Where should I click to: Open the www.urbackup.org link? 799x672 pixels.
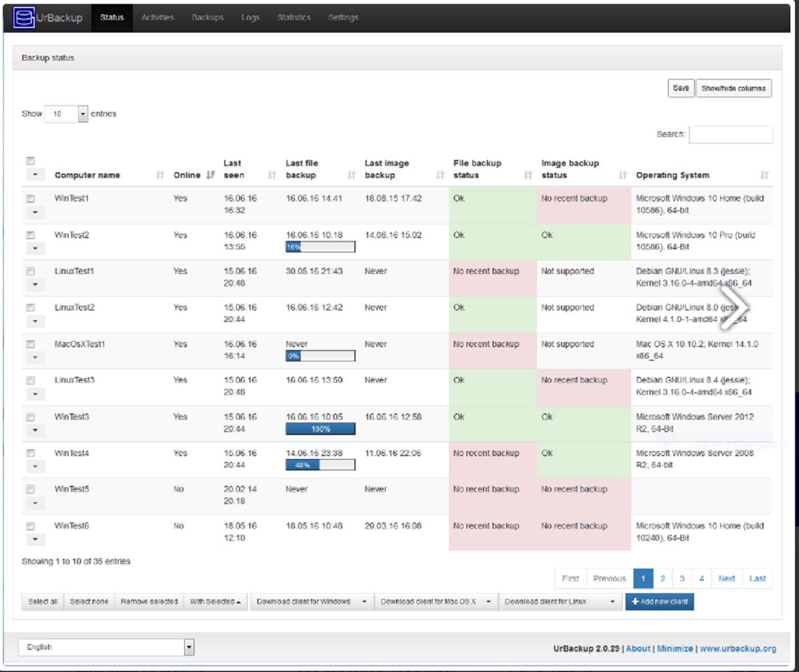[739, 649]
